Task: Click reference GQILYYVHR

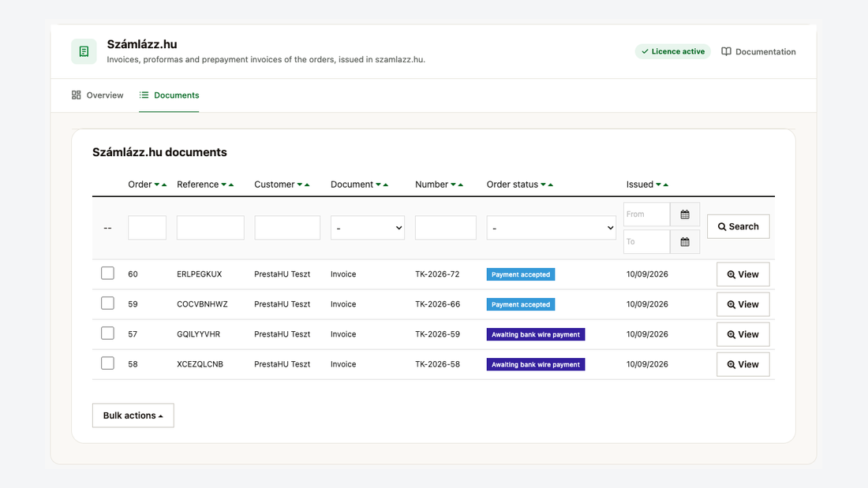Action: (198, 334)
